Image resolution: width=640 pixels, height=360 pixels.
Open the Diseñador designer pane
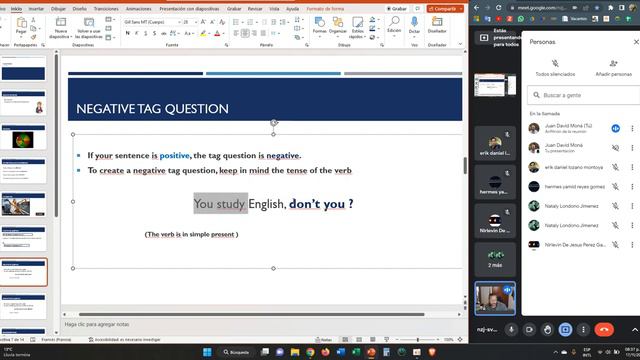click(x=437, y=21)
